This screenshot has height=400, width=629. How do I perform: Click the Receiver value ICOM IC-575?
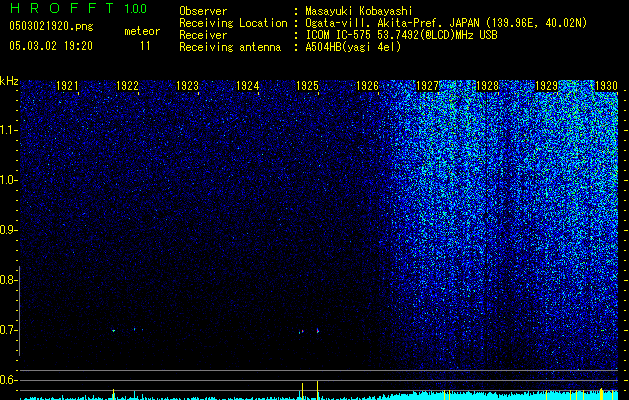339,35
